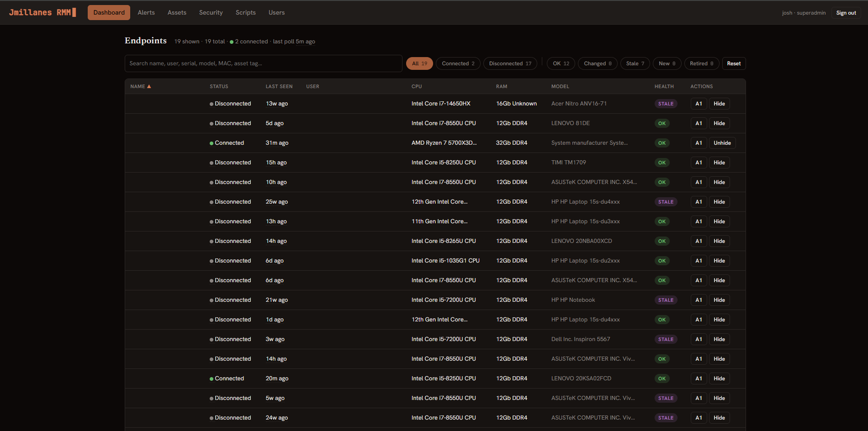868x431 pixels.
Task: Click OK badge on TIMI TM1709 row
Action: click(662, 163)
